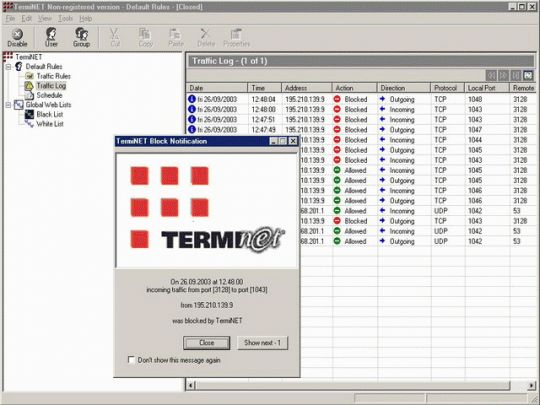
Task: Click the 12:47:51 time cell
Action: [x=264, y=120]
